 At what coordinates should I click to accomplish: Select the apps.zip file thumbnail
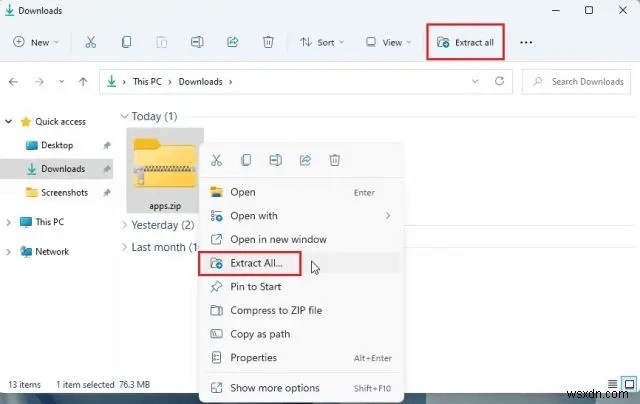pyautogui.click(x=165, y=171)
